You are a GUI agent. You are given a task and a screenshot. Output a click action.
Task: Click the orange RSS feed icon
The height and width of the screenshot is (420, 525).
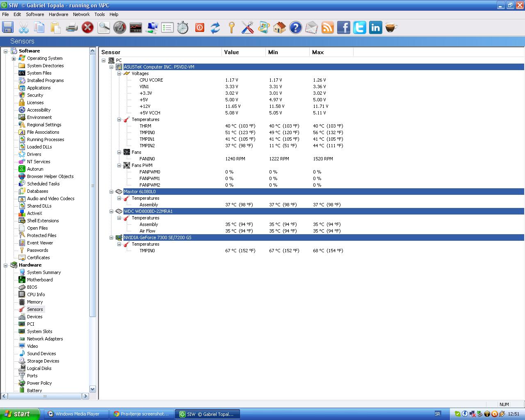tap(327, 27)
